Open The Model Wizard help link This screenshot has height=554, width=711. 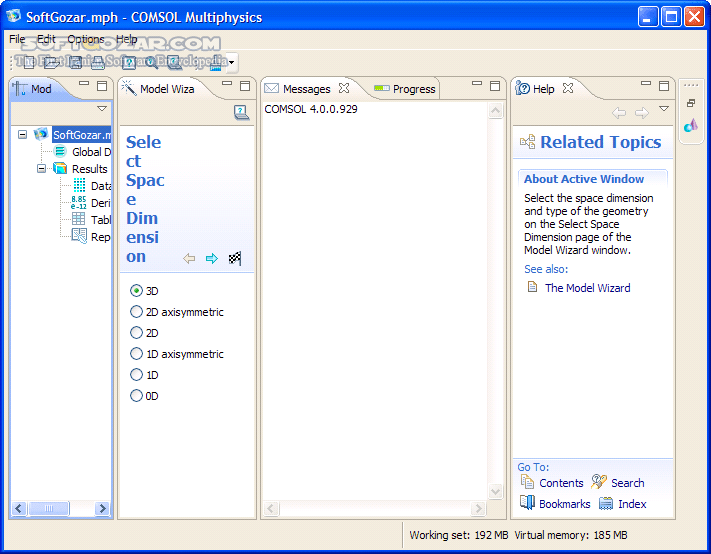click(587, 288)
